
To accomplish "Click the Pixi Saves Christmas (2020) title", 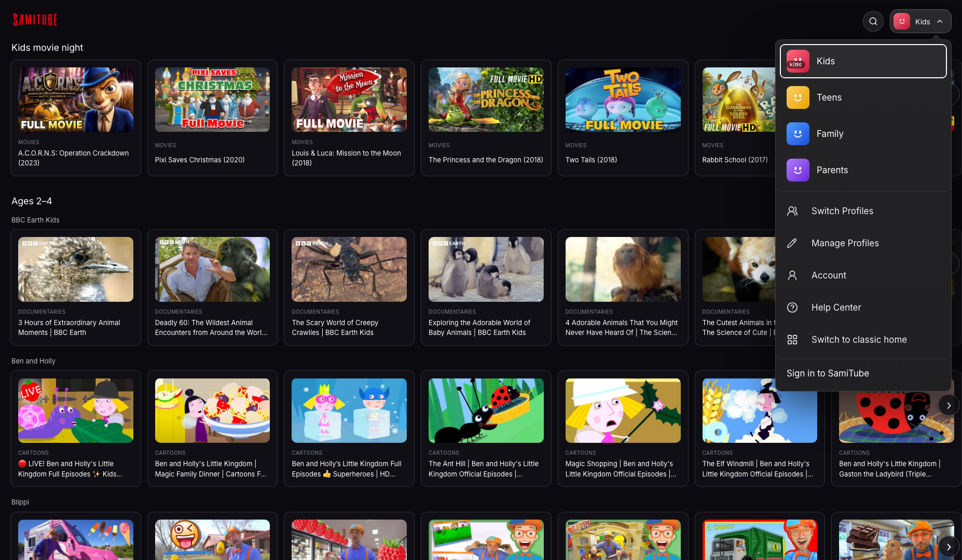I will tap(200, 160).
